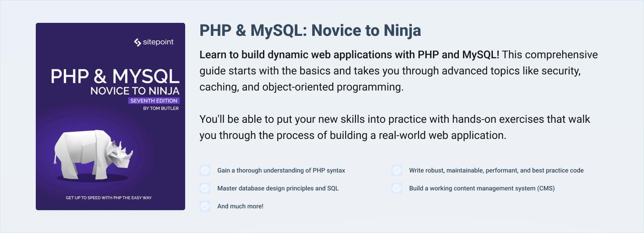This screenshot has height=233, width=644.
Task: Click the SitePoint logo on the book cover
Action: [x=153, y=42]
